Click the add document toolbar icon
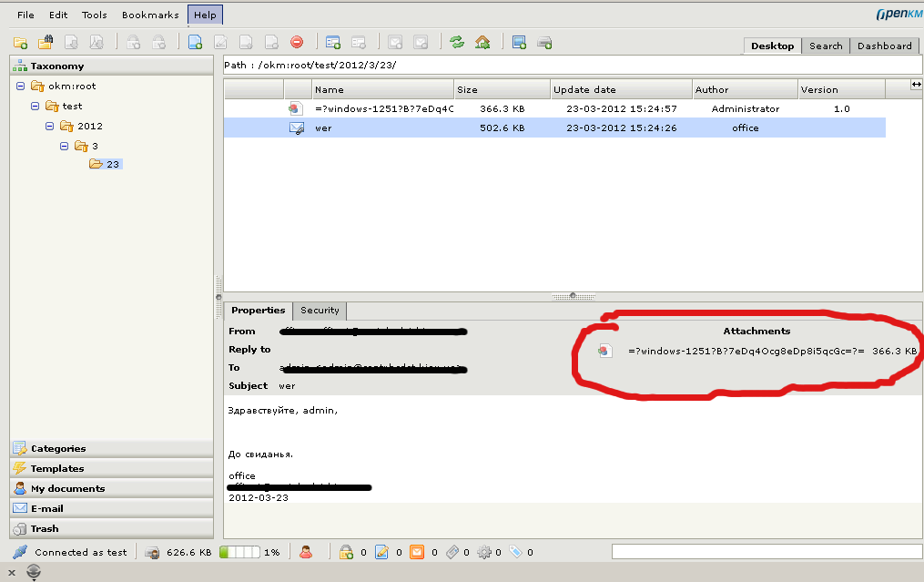Viewport: 924px width, 582px height. pyautogui.click(x=195, y=42)
